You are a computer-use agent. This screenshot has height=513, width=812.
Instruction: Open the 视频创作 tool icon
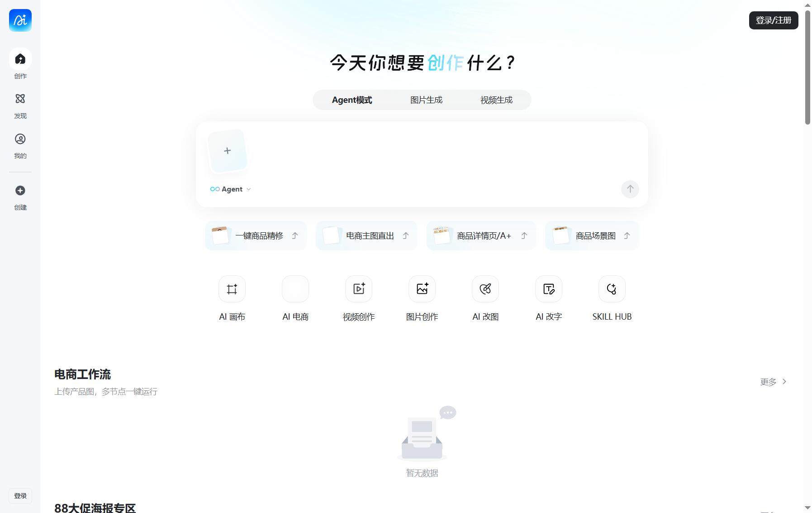click(x=359, y=289)
